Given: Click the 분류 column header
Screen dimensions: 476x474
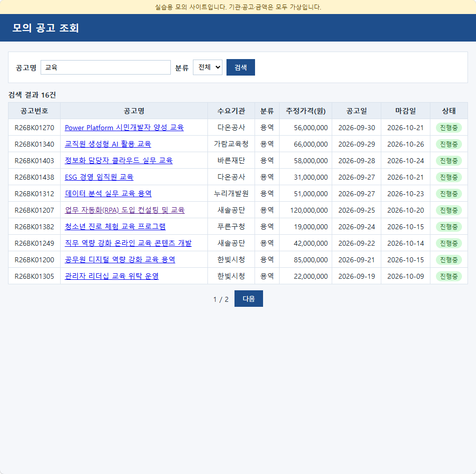Looking at the screenshot, I should point(267,111).
